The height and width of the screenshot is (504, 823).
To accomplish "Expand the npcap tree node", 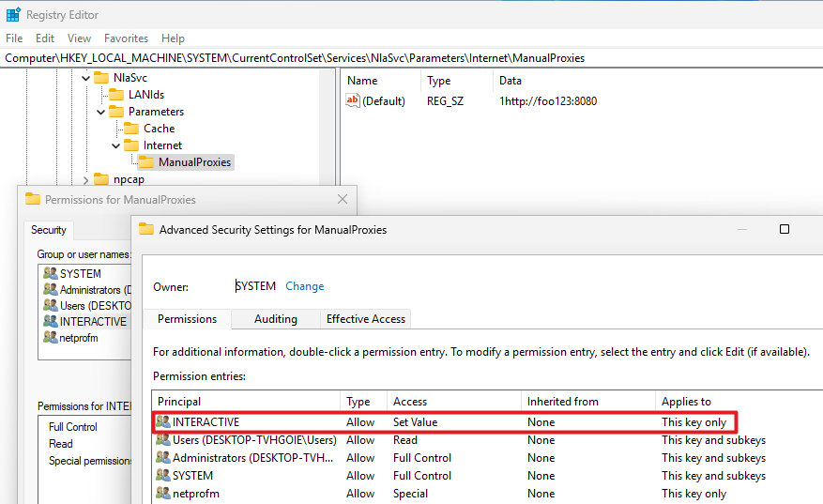I will (x=86, y=179).
